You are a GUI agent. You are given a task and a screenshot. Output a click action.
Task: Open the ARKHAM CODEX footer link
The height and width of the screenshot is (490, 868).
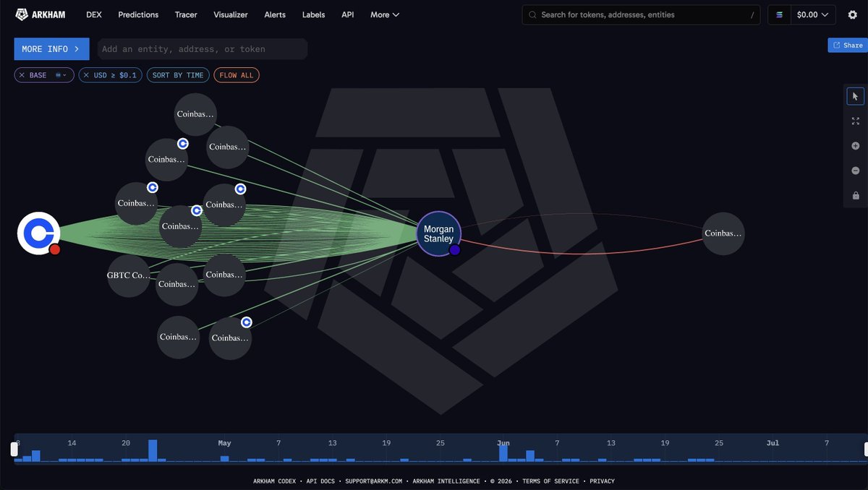(275, 481)
